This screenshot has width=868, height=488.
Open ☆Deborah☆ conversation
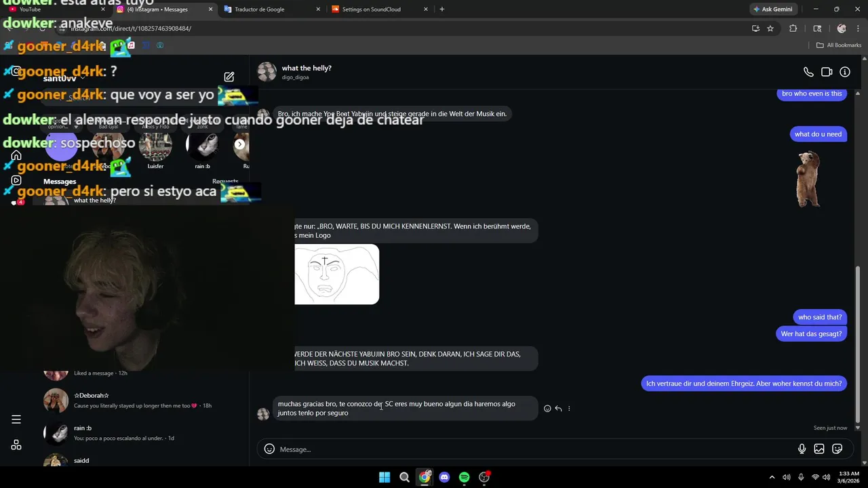point(142,401)
